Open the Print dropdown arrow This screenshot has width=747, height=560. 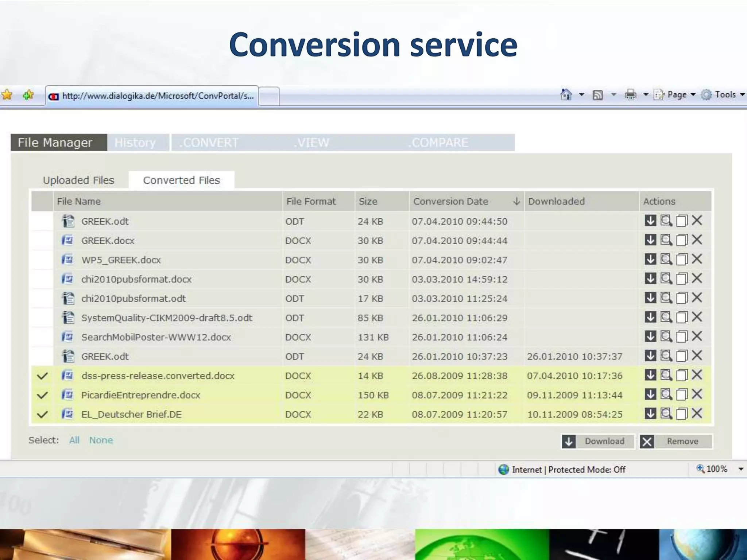(x=646, y=95)
